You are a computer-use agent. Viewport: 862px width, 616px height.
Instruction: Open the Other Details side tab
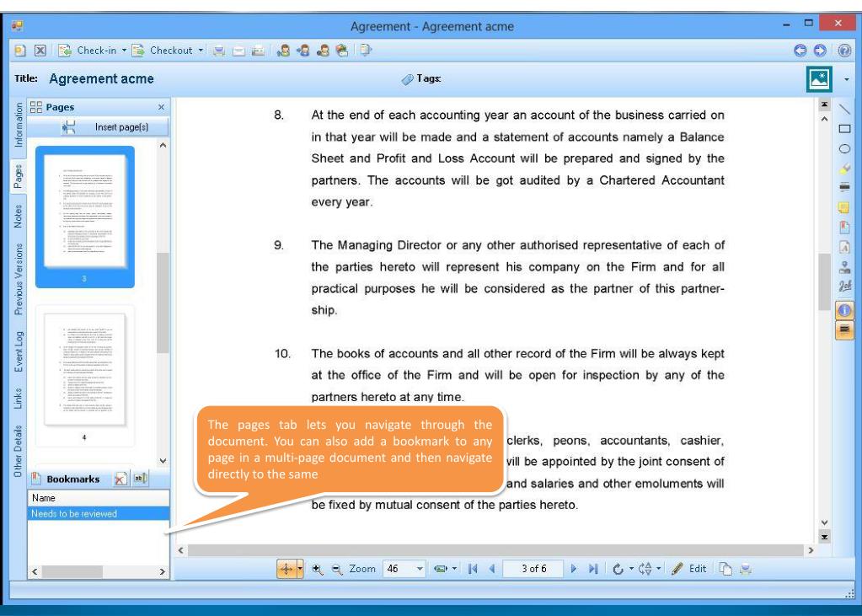point(19,451)
